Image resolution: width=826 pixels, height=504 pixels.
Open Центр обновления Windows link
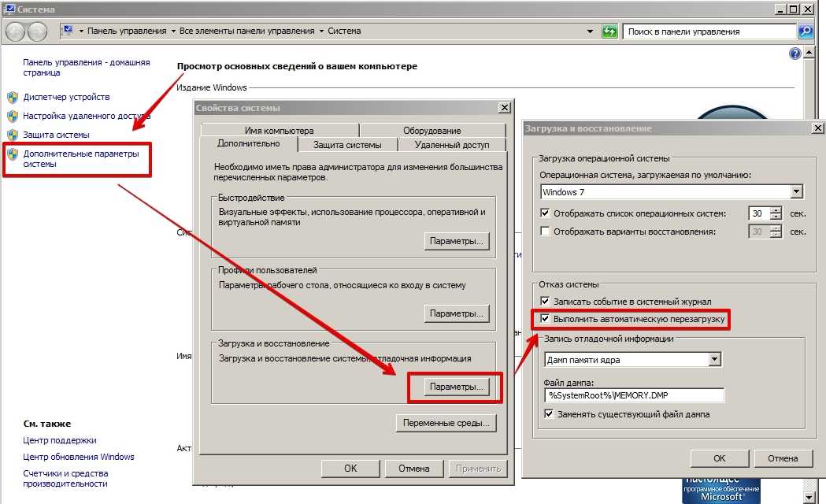[x=79, y=457]
